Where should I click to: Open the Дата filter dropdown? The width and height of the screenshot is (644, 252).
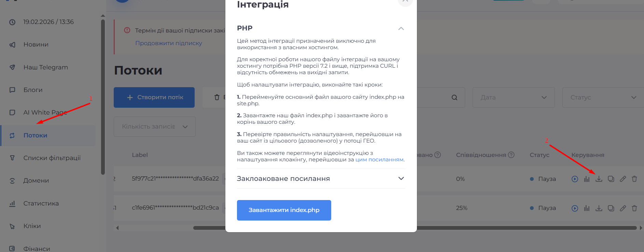pos(513,97)
